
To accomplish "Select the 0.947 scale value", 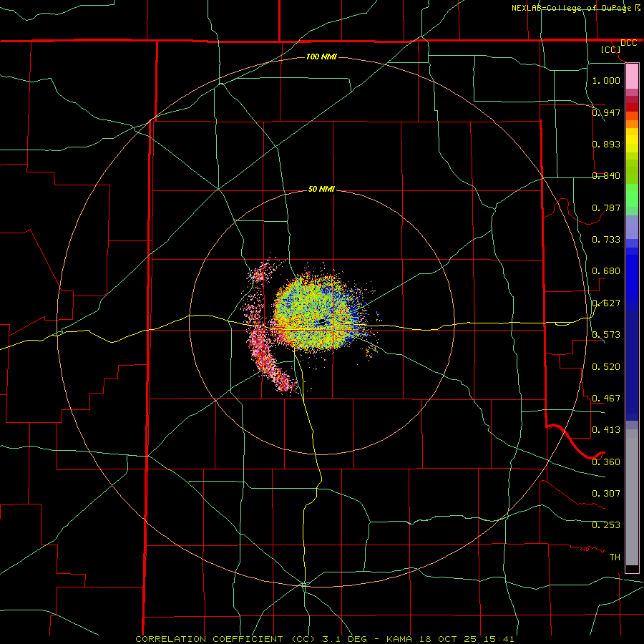I will click(606, 112).
